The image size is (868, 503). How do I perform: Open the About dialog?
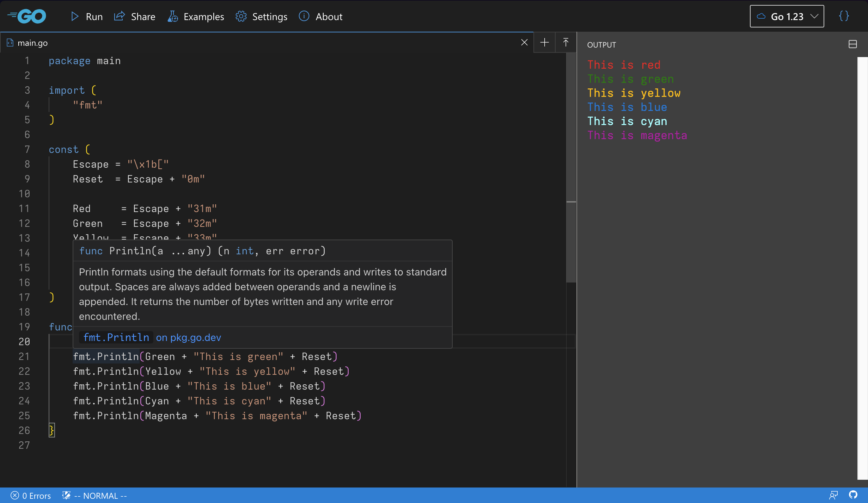320,17
